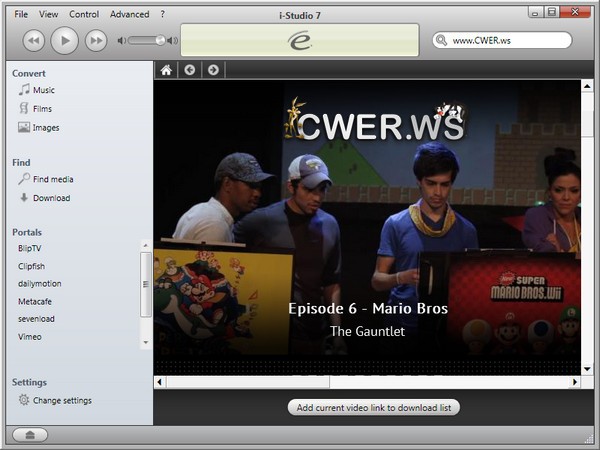The width and height of the screenshot is (600, 450).
Task: Open the Advanced menu
Action: point(129,14)
